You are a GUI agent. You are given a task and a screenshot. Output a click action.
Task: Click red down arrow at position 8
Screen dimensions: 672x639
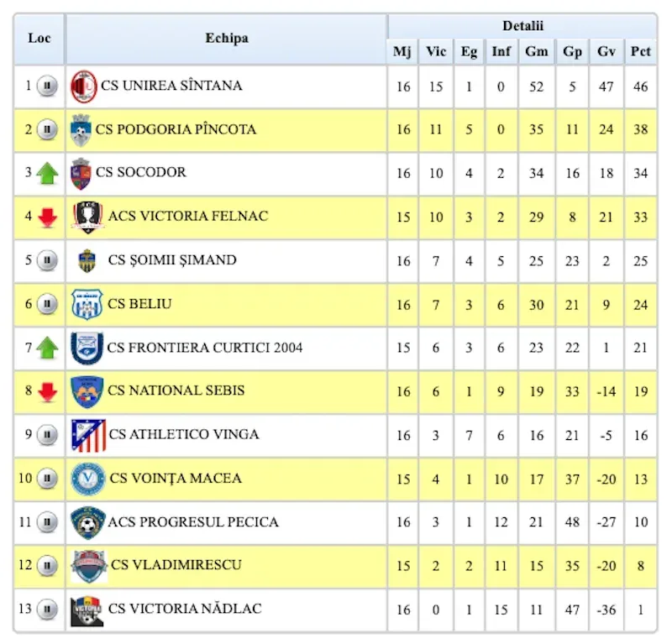click(x=47, y=391)
